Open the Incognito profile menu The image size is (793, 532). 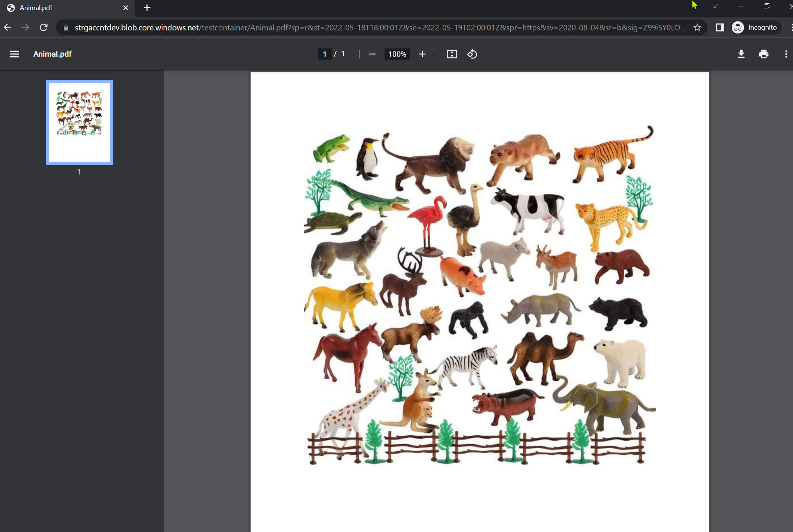(755, 27)
